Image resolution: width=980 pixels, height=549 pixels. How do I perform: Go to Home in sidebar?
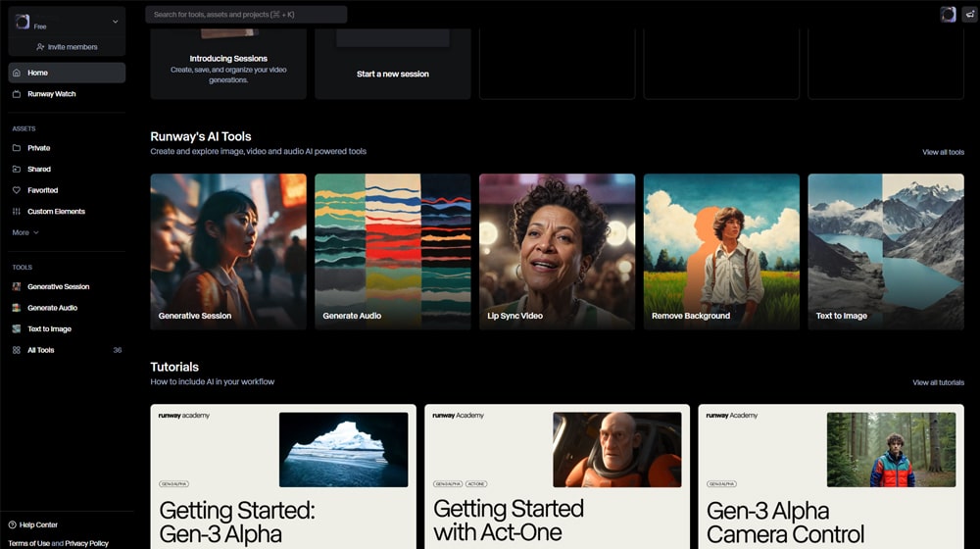67,73
